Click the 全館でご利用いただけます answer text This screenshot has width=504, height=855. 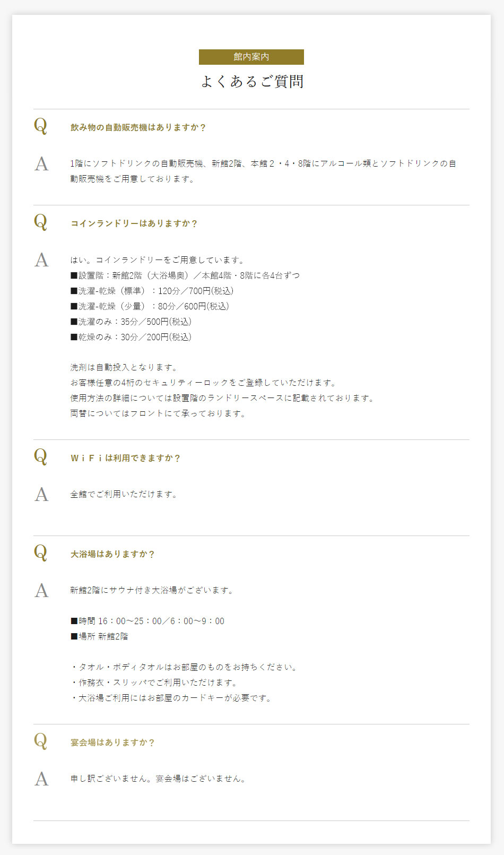124,494
